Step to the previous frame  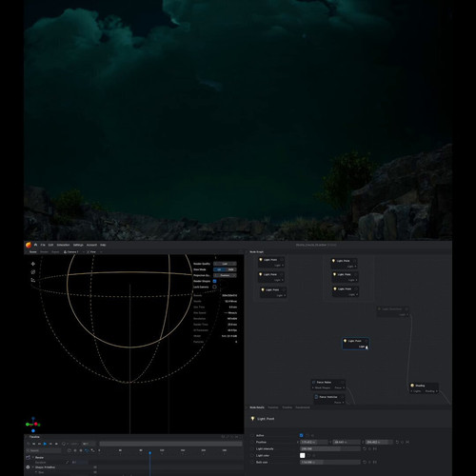[39, 444]
